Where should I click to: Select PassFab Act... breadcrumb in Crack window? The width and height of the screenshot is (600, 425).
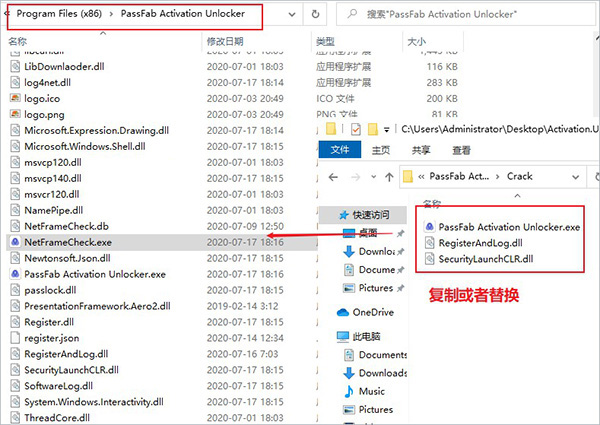click(459, 176)
